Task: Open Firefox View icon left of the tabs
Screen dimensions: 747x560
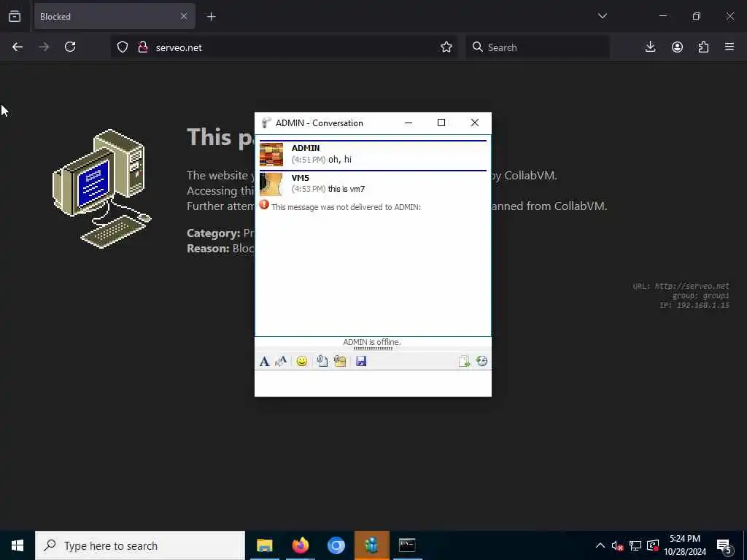Action: (x=15, y=17)
